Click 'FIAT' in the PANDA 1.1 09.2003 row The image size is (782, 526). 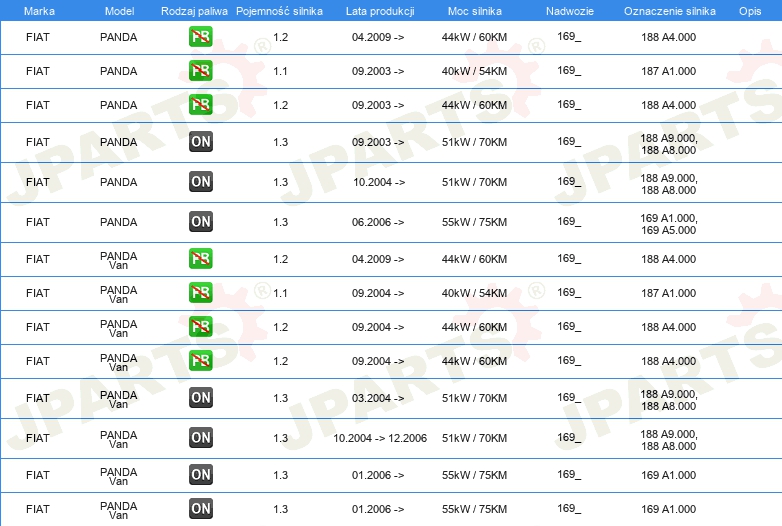(x=38, y=71)
